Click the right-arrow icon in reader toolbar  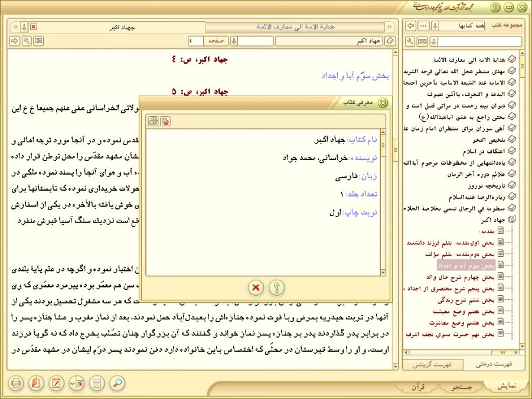15,41
